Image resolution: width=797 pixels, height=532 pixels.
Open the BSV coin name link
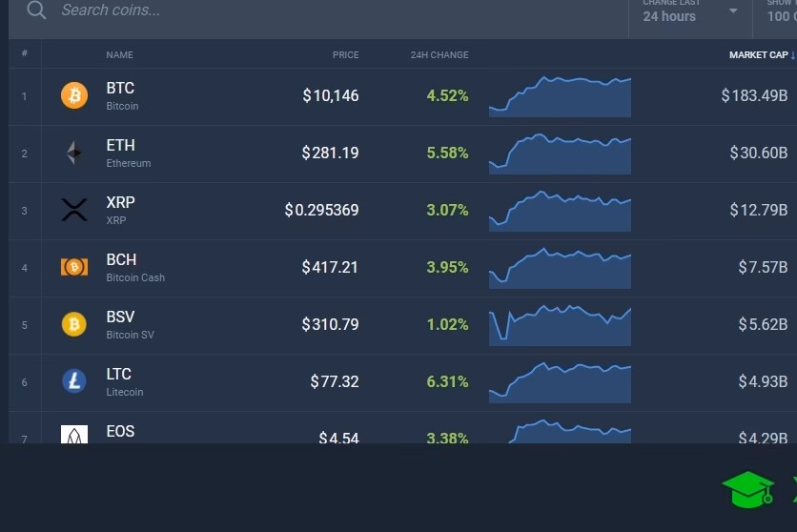click(120, 317)
